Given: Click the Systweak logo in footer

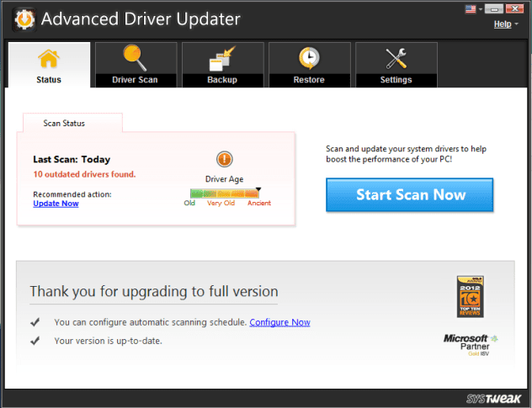Looking at the screenshot, I should (x=493, y=399).
